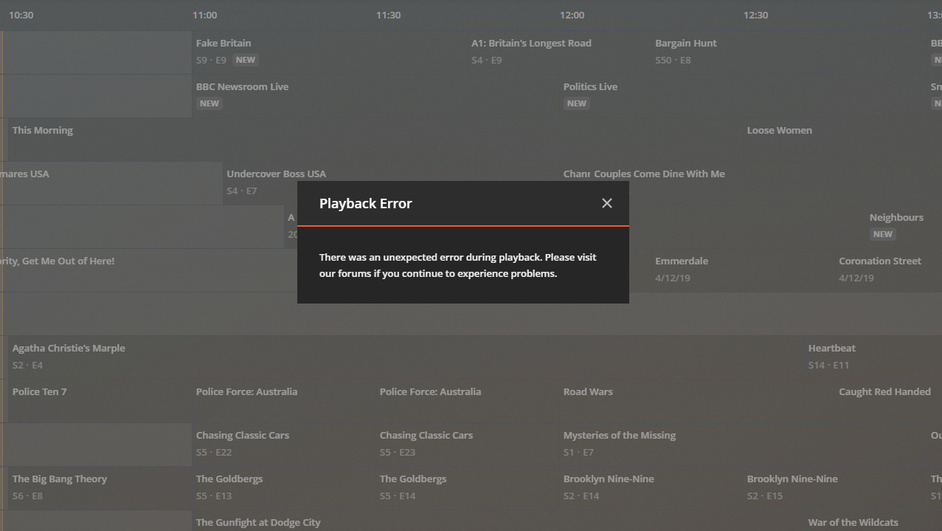The image size is (942, 531).
Task: Click the 12:00 time header
Action: tap(572, 15)
